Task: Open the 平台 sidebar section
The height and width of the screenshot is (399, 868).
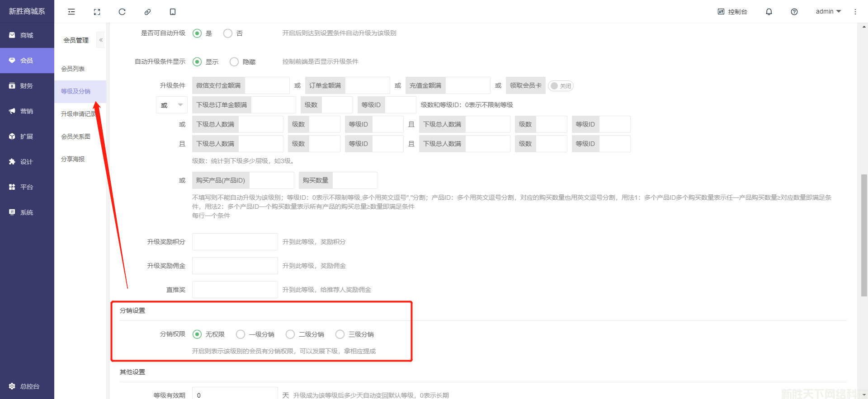Action: [27, 187]
